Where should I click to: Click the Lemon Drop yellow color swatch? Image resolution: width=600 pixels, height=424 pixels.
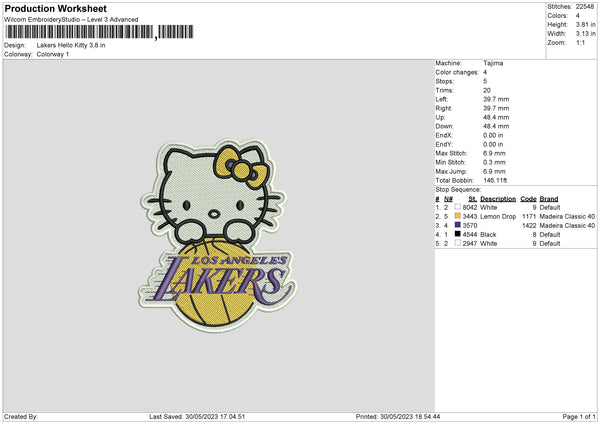pos(457,216)
